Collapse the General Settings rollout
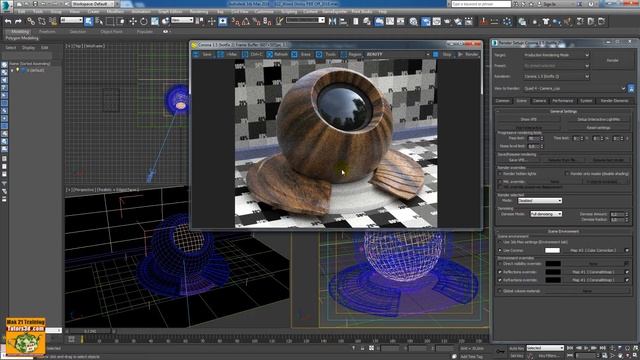Screen dimensions: 640x360 [x=563, y=111]
